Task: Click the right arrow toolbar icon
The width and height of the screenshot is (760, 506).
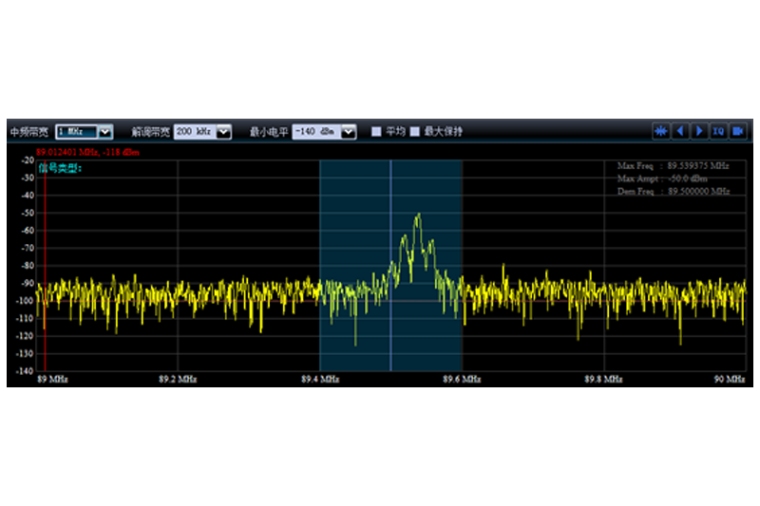Action: point(699,131)
